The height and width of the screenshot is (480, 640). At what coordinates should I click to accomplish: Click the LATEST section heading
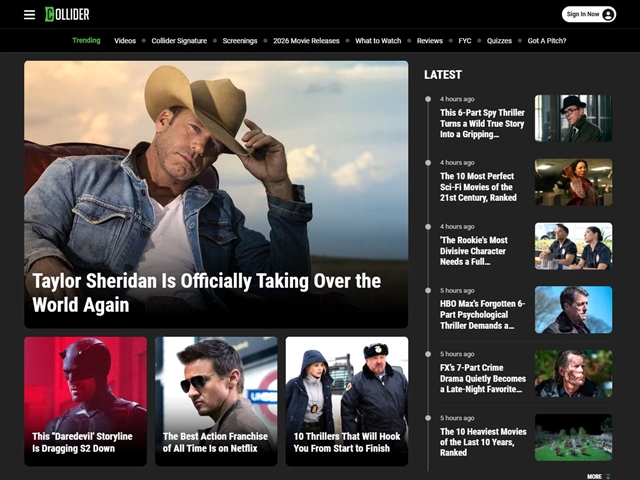[443, 75]
